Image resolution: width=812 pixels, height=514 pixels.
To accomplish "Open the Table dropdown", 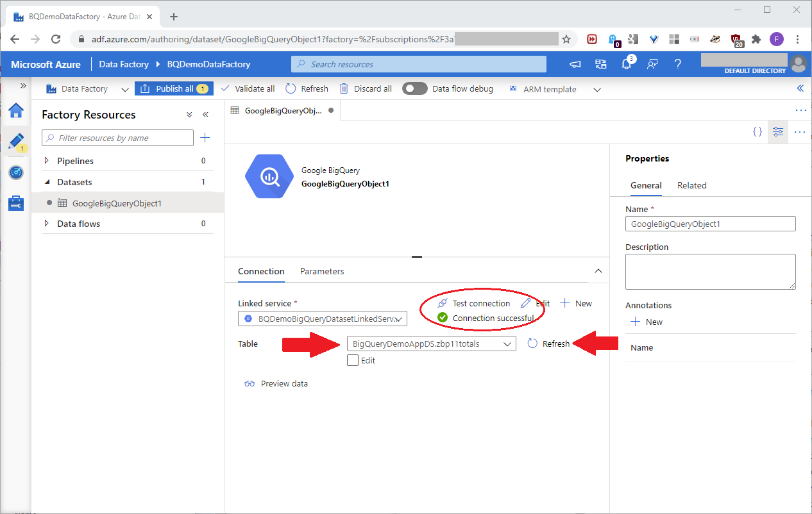I will pyautogui.click(x=432, y=344).
